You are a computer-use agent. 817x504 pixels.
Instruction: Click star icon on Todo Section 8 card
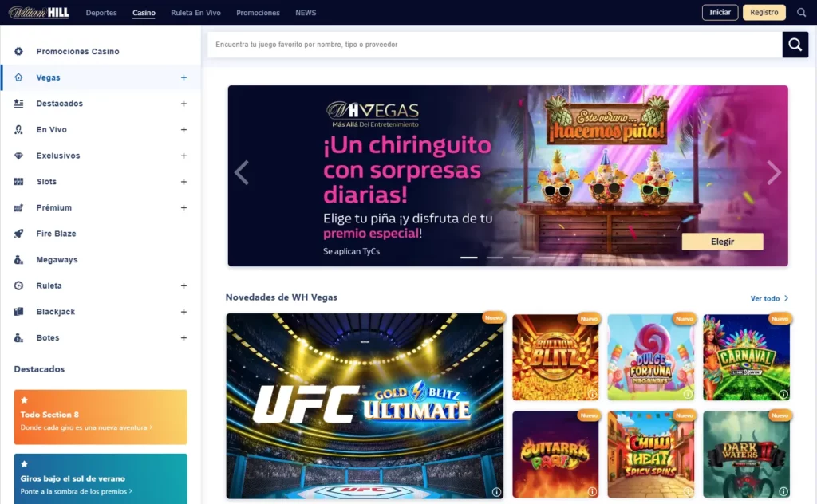click(25, 400)
